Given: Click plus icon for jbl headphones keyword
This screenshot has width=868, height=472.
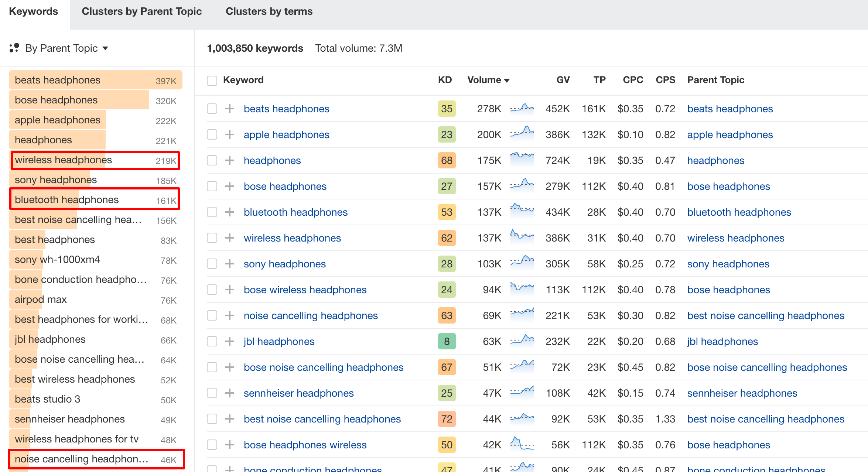Looking at the screenshot, I should pos(230,341).
